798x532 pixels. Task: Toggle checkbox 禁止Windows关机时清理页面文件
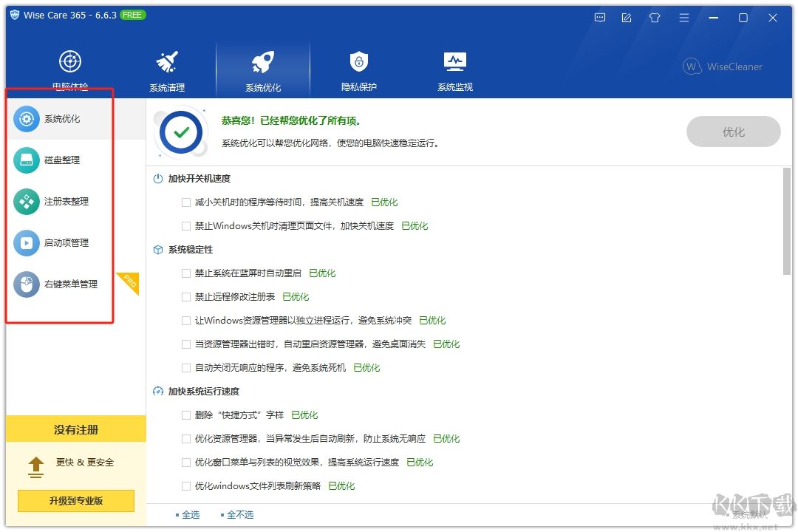coord(186,226)
